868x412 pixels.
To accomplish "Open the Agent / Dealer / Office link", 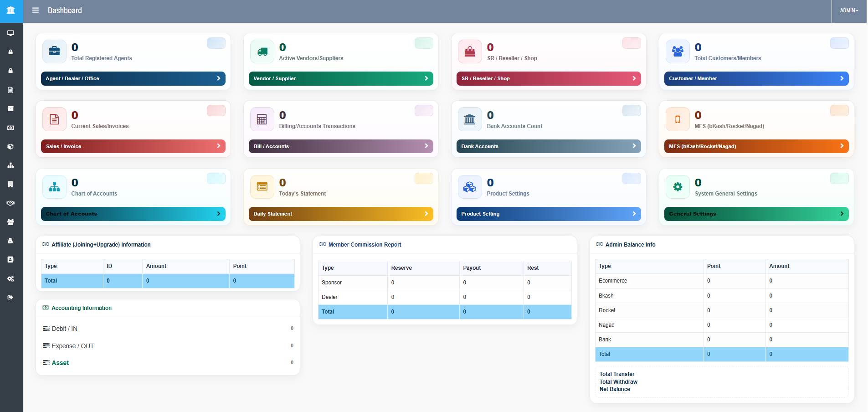I will 133,78.
